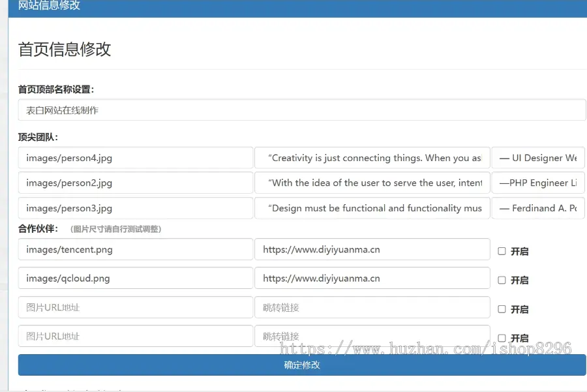Viewport: 587px width, 392px height.
Task: Click the "— UI Designer" author field
Action: (537, 158)
